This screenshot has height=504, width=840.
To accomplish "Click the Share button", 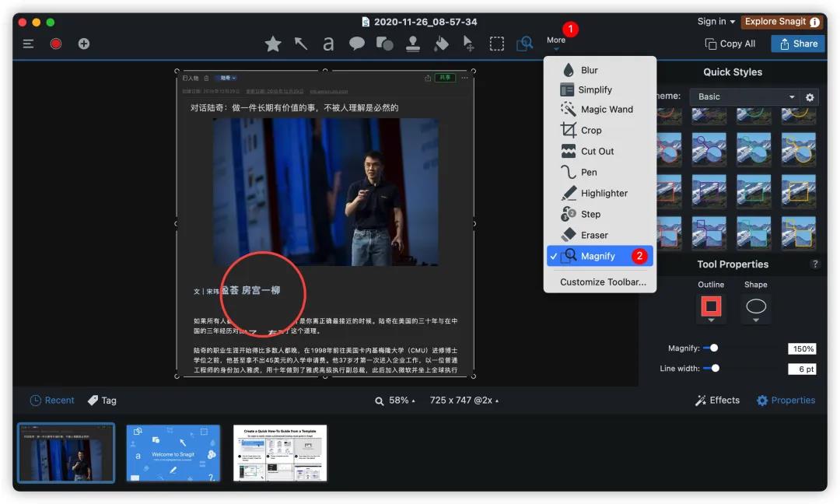I will pyautogui.click(x=797, y=44).
